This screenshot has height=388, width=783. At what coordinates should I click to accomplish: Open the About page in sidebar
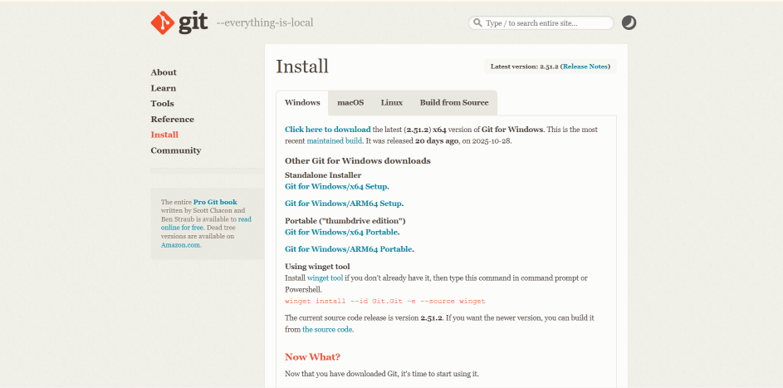pyautogui.click(x=163, y=72)
